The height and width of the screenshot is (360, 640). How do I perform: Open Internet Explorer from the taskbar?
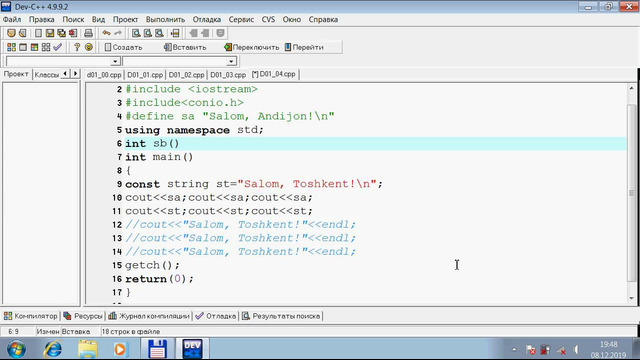53,349
